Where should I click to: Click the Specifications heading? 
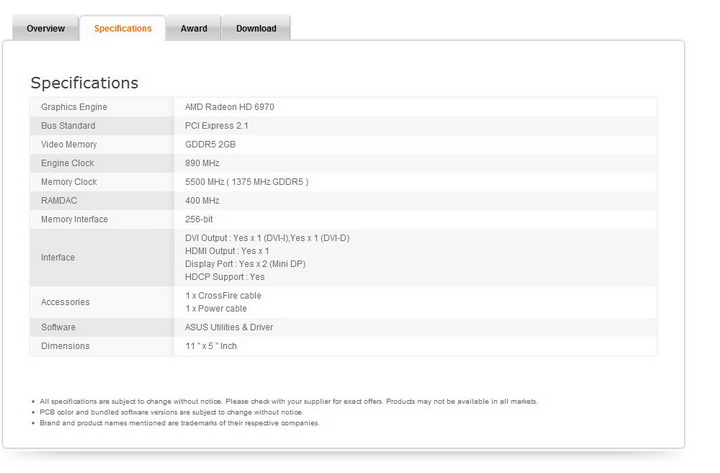point(84,83)
